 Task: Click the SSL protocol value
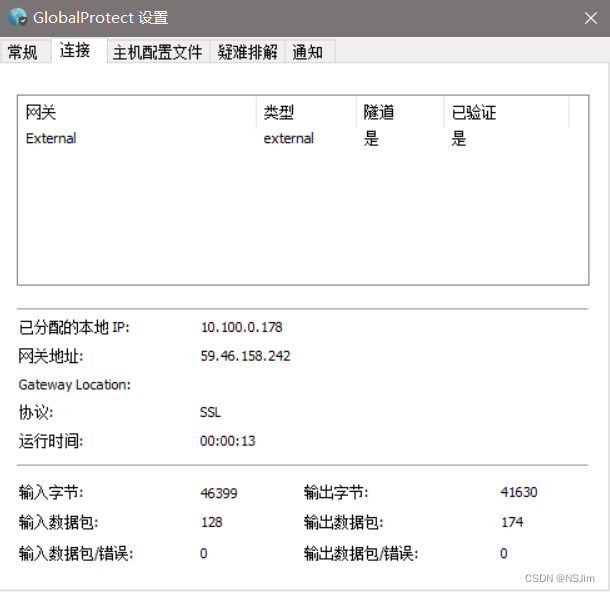pos(210,412)
